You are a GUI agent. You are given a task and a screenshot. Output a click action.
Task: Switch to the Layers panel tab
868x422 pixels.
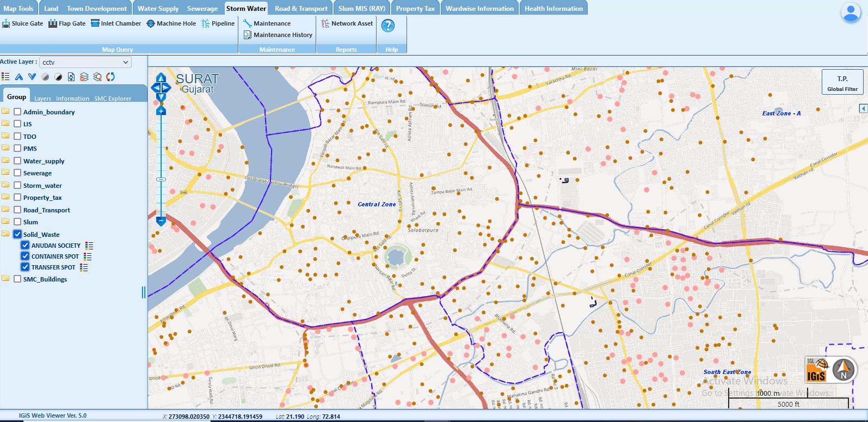42,99
